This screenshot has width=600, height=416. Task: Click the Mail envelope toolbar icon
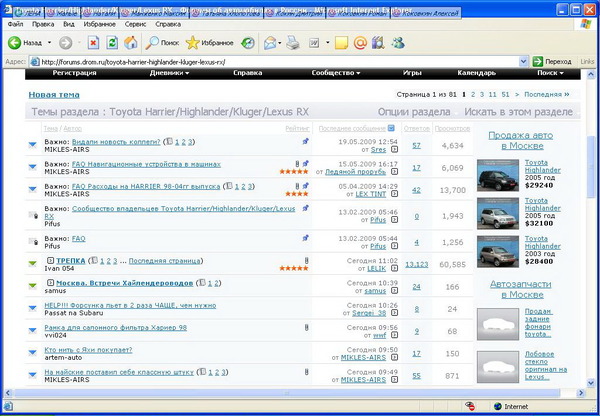[x=270, y=43]
